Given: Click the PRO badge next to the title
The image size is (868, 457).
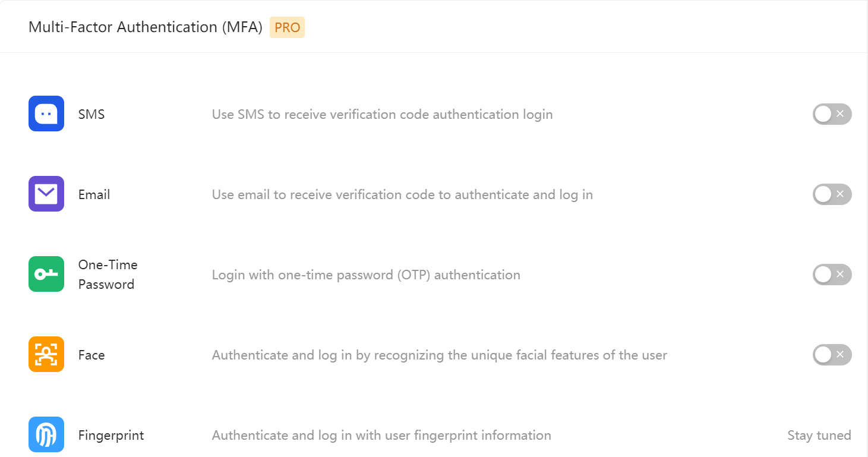Looking at the screenshot, I should click(x=287, y=27).
